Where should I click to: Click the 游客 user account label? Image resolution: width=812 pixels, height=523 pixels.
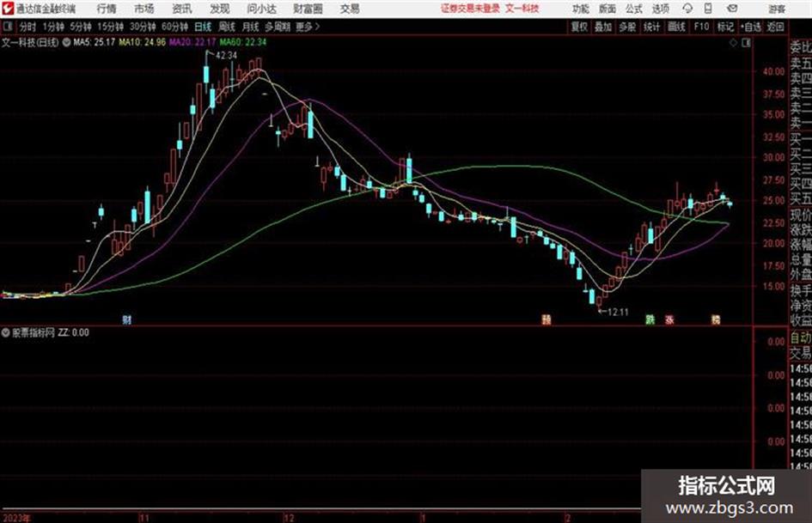coord(777,9)
